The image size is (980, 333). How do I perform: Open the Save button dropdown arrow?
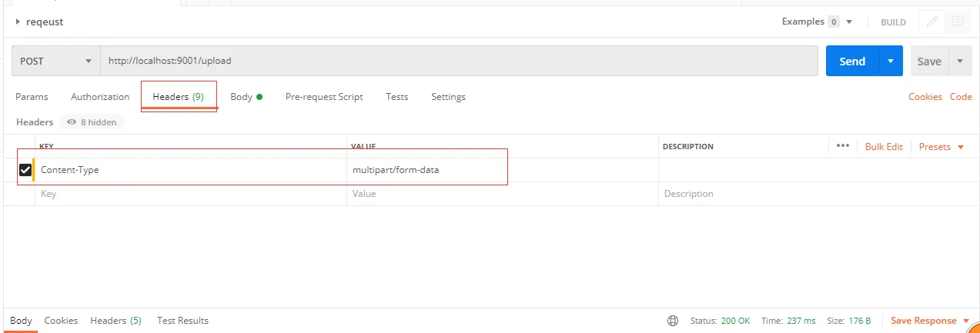tap(959, 61)
